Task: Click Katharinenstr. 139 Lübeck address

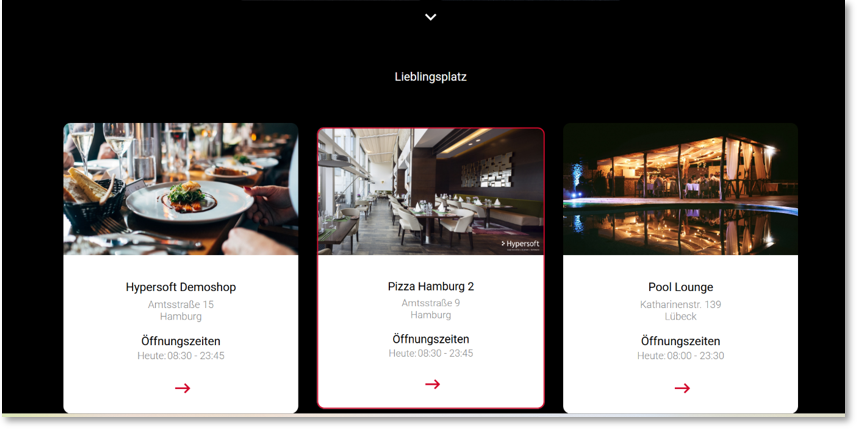Action: pyautogui.click(x=680, y=310)
